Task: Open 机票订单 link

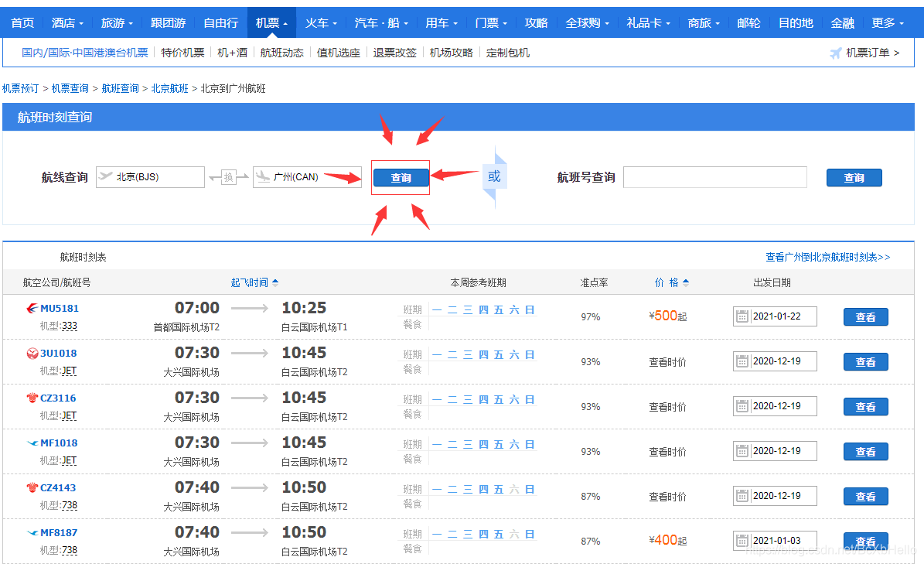Action: (873, 53)
